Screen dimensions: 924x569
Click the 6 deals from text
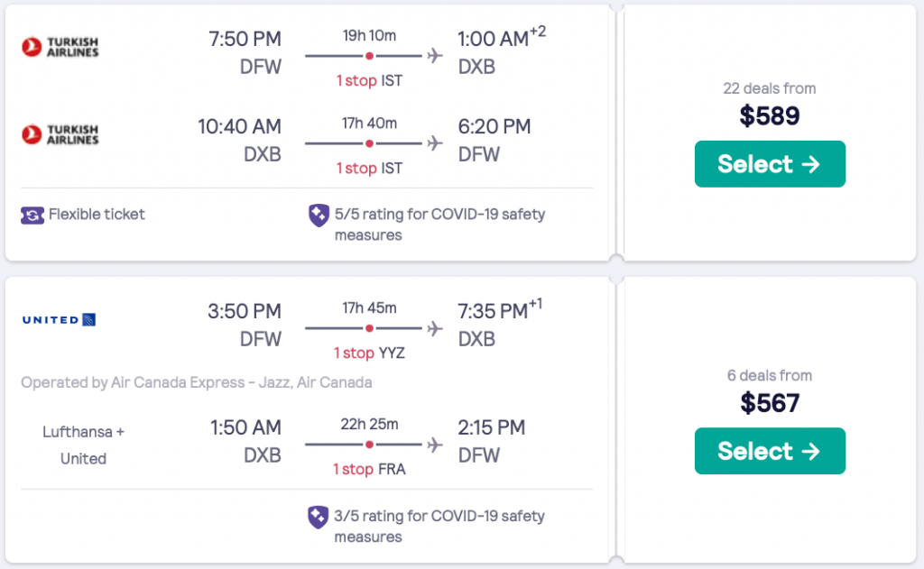pyautogui.click(x=769, y=375)
